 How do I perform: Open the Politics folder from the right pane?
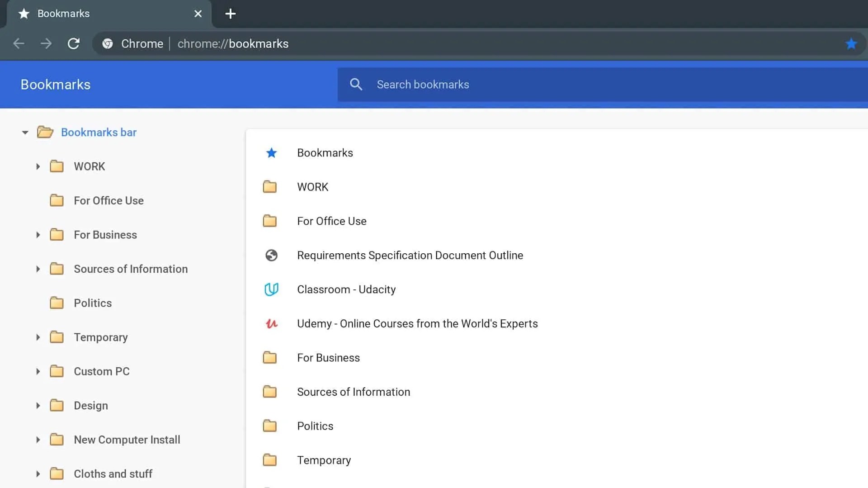315,426
